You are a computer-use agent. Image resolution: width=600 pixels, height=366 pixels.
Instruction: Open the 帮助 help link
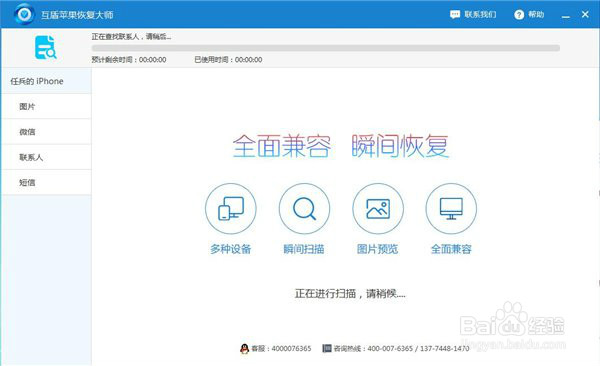click(x=536, y=15)
